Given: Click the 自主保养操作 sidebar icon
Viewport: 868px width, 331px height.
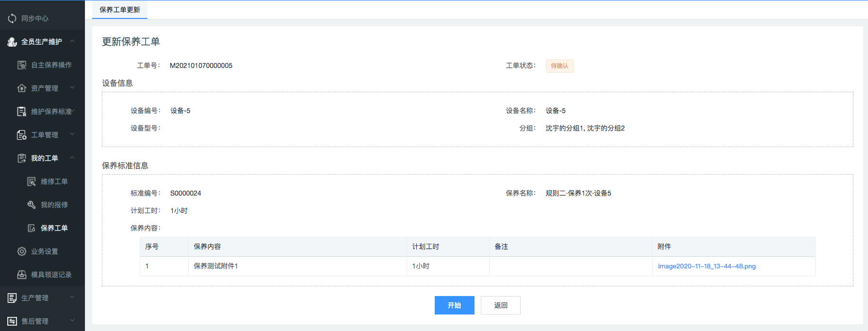Looking at the screenshot, I should tap(22, 65).
